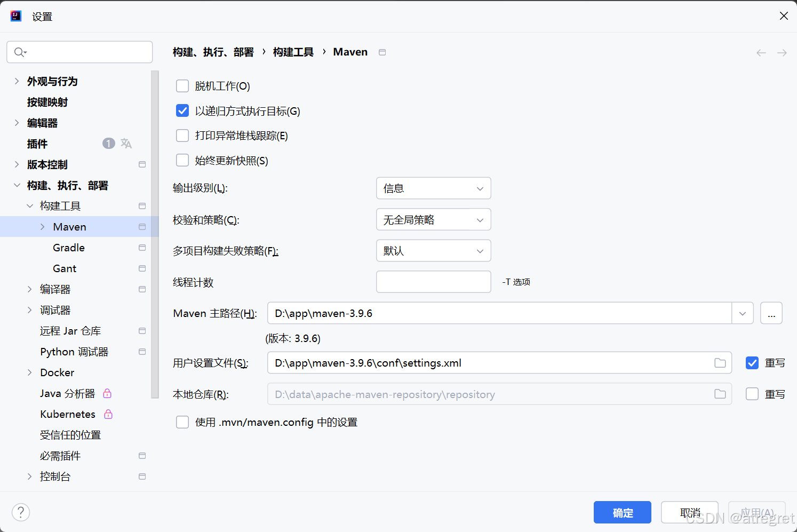Open the 校验和策略 dropdown
Viewport: 797px width, 532px height.
(x=434, y=219)
